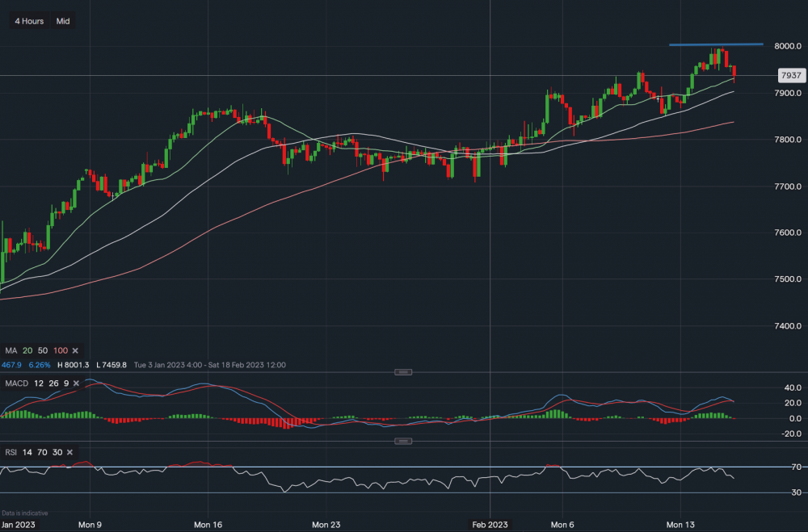The image size is (808, 532).
Task: Open the Mid price type dropdown
Action: 62,20
